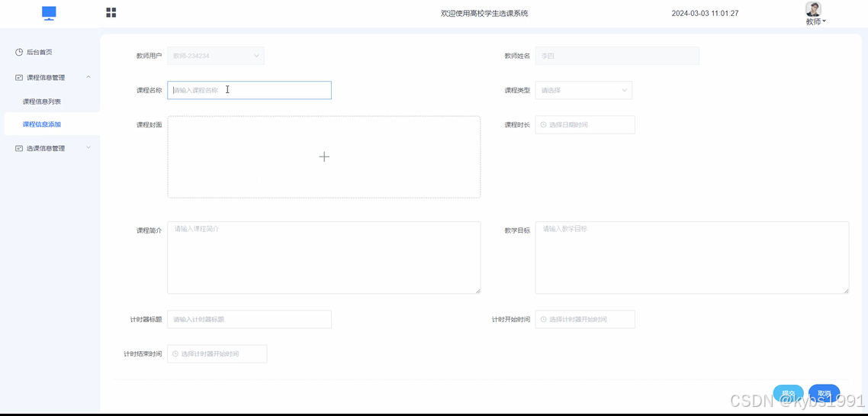Click the 教学目标 textarea resize handle
Viewport: 868px width, 416px height.
[846, 291]
